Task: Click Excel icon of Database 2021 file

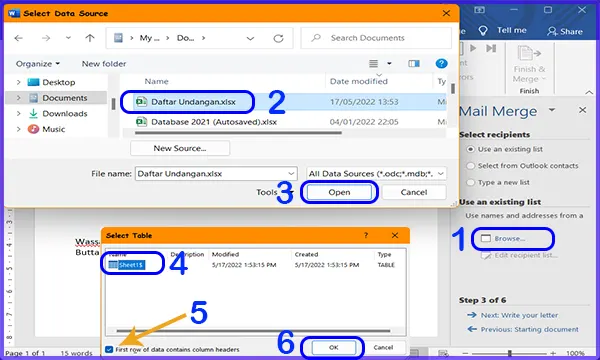Action: (141, 122)
